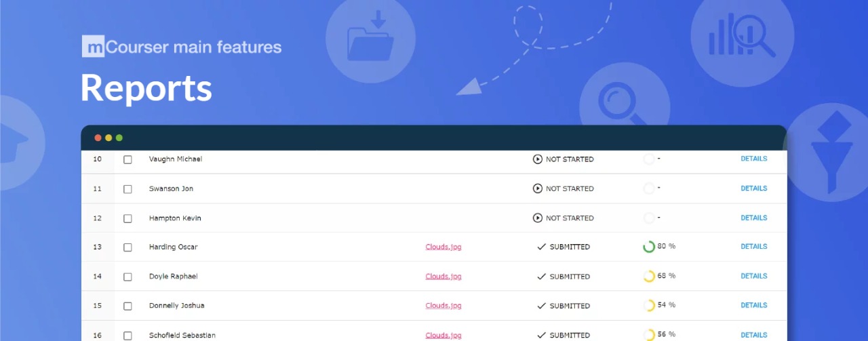The image size is (868, 341).
Task: Click the 56 % progress ring
Action: pos(649,334)
